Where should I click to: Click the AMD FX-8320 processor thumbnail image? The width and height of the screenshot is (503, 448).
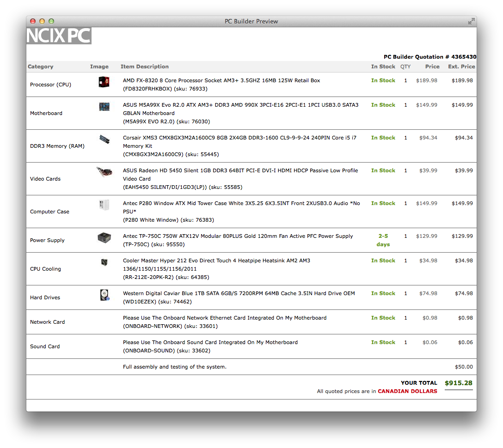click(104, 82)
